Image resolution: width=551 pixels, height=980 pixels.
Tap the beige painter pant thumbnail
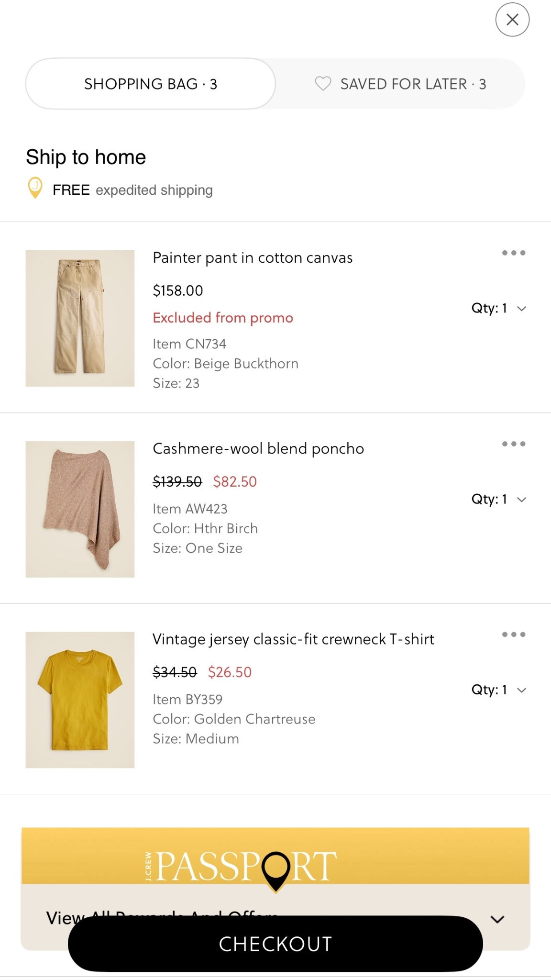click(x=80, y=318)
